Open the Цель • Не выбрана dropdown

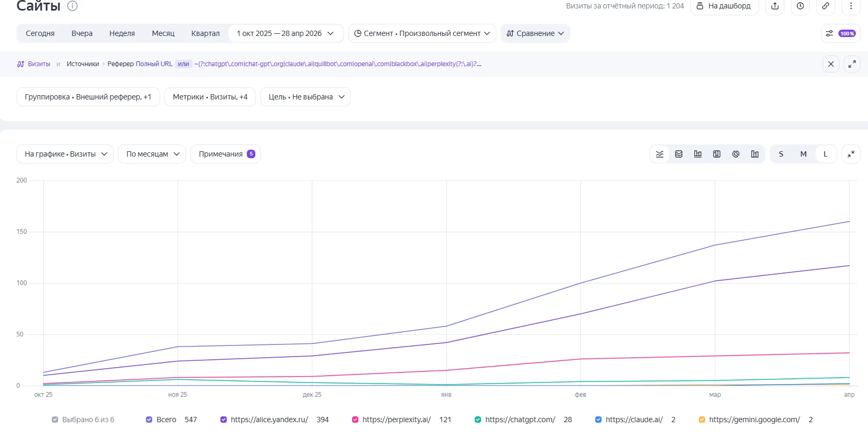306,97
